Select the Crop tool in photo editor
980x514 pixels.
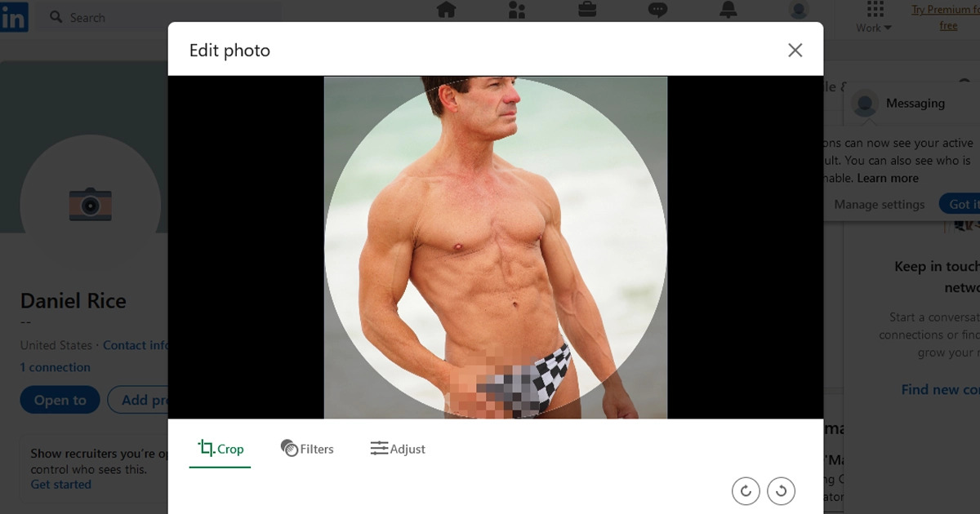[x=219, y=448]
